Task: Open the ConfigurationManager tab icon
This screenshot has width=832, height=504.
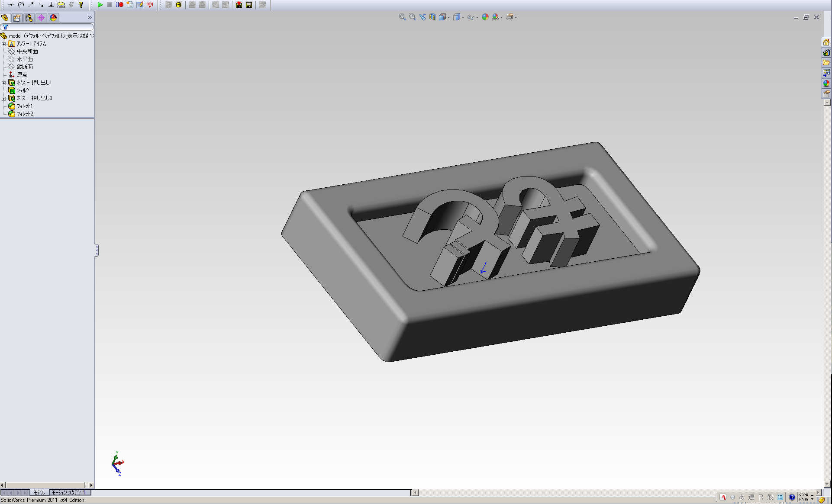Action: coord(29,18)
